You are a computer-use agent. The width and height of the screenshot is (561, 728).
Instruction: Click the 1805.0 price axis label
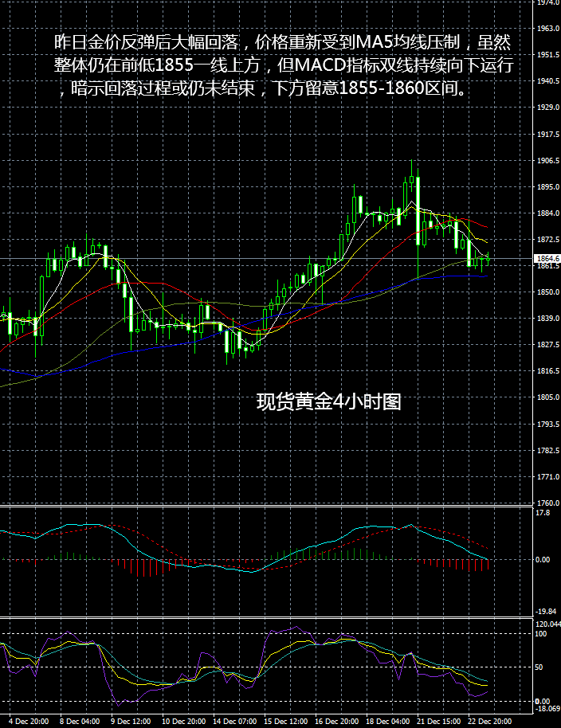[x=548, y=397]
